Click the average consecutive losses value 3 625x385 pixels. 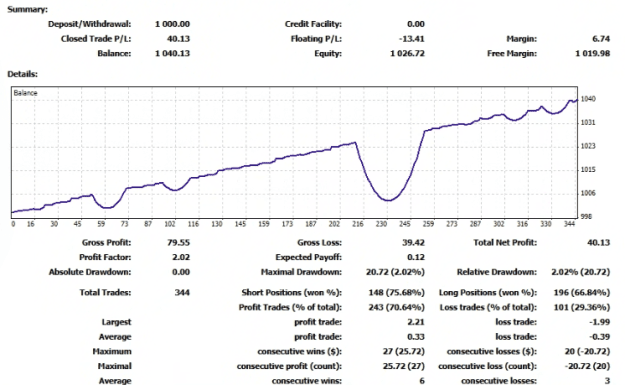coord(607,381)
